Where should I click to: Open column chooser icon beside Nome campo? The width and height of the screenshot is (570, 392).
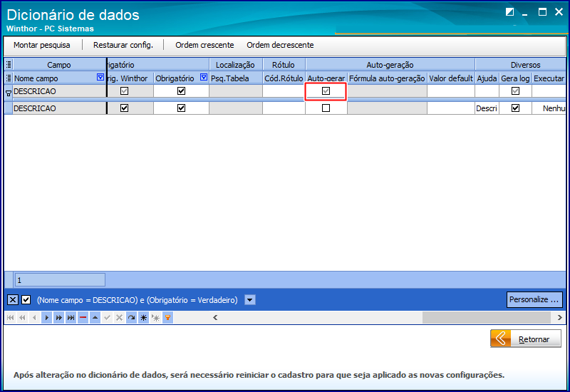point(9,78)
